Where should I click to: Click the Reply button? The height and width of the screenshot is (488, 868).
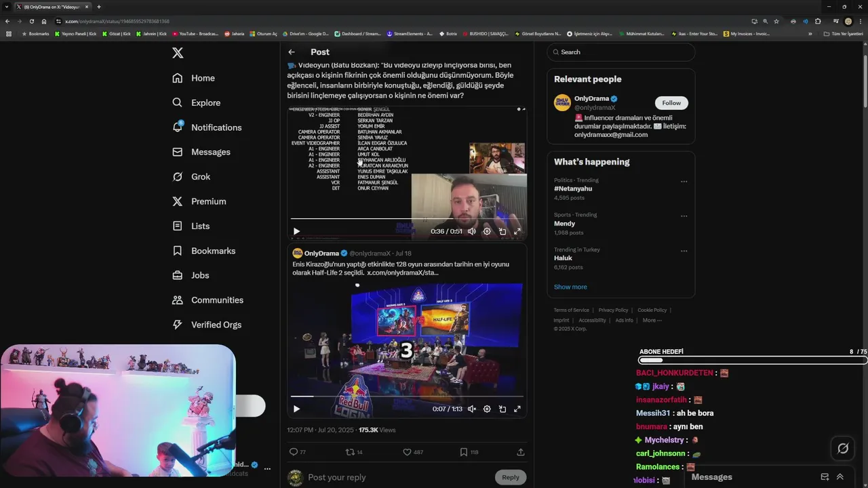511,477
